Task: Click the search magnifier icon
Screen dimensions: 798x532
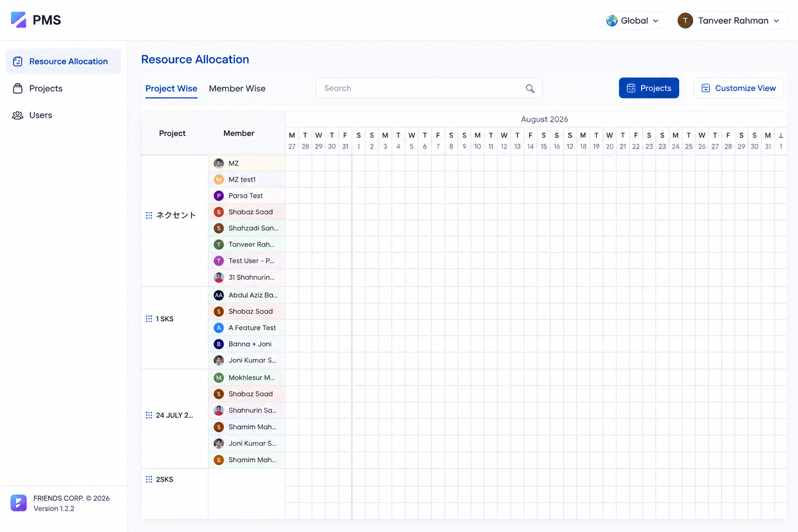Action: [x=530, y=88]
